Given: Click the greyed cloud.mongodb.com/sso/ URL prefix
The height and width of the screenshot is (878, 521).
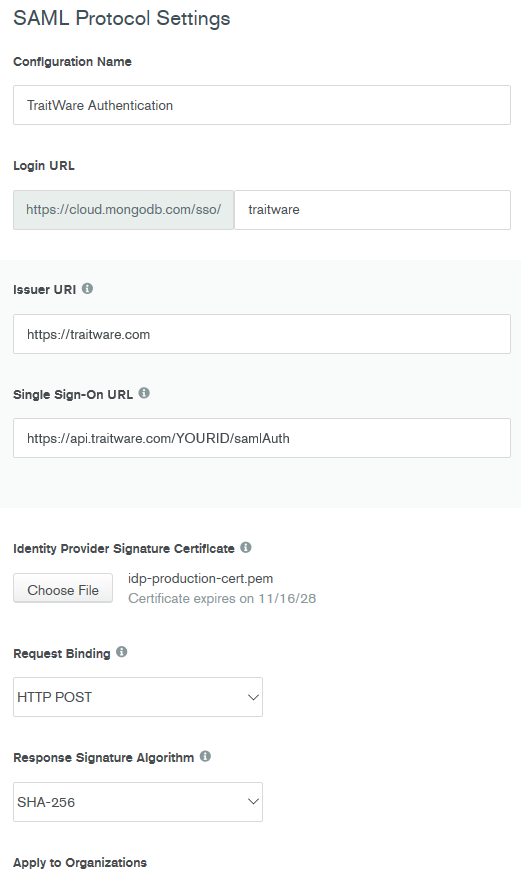Looking at the screenshot, I should click(123, 209).
